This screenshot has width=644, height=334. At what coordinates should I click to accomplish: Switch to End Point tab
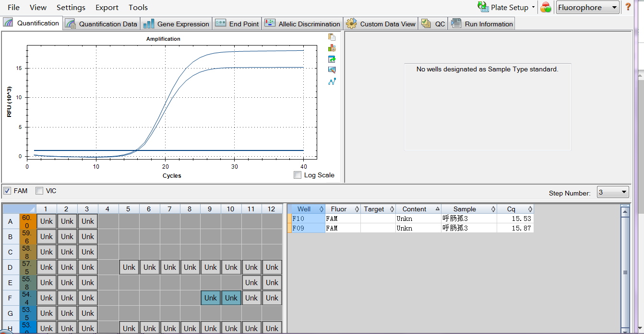(x=237, y=23)
